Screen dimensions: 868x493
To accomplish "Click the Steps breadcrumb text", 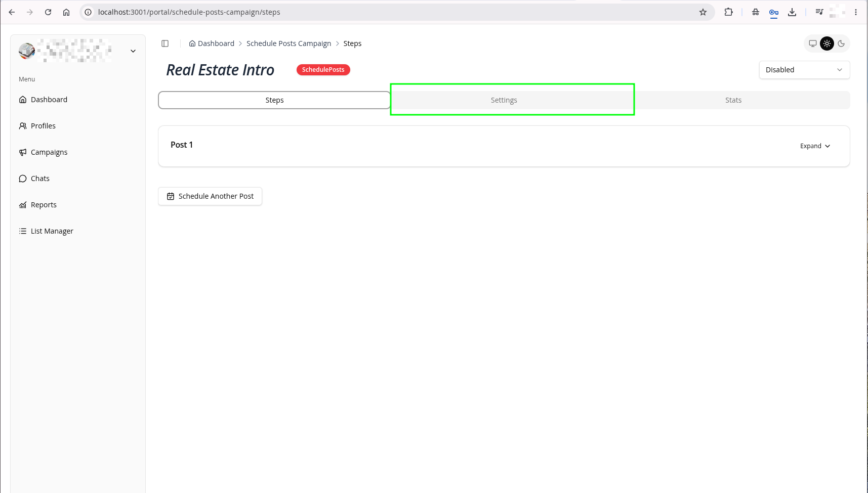I will [352, 43].
